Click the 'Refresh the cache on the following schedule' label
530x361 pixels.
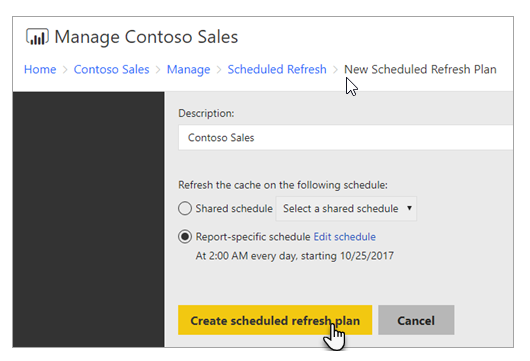point(283,185)
